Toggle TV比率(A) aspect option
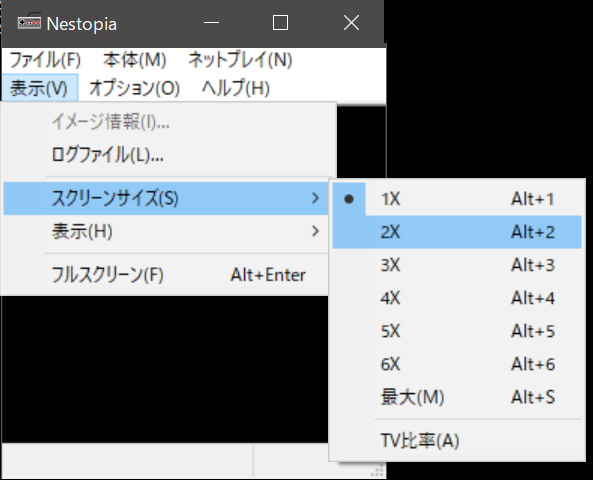This screenshot has height=480, width=593. [x=457, y=441]
